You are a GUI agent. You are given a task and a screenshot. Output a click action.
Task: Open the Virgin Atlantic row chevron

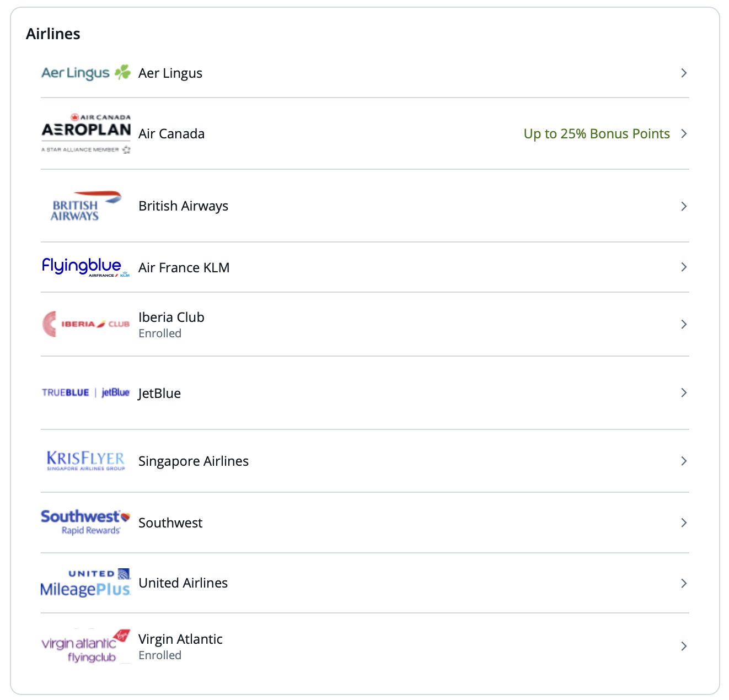point(684,645)
